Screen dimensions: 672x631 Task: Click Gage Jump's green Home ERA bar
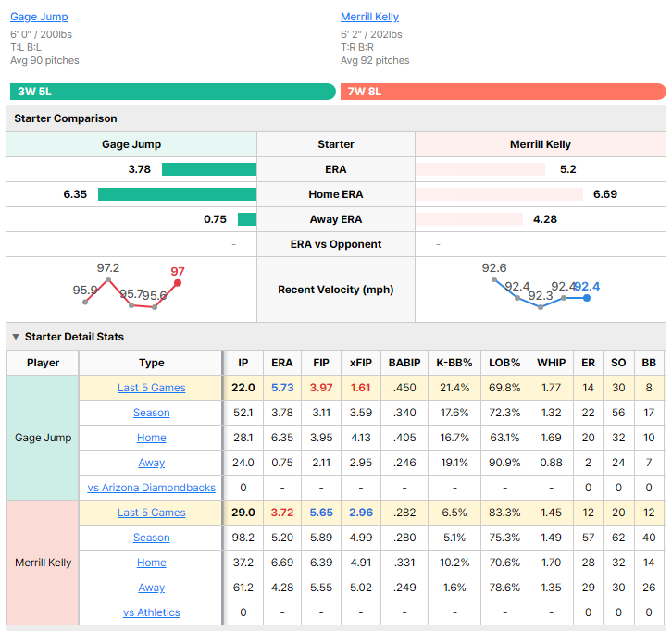pos(177,194)
